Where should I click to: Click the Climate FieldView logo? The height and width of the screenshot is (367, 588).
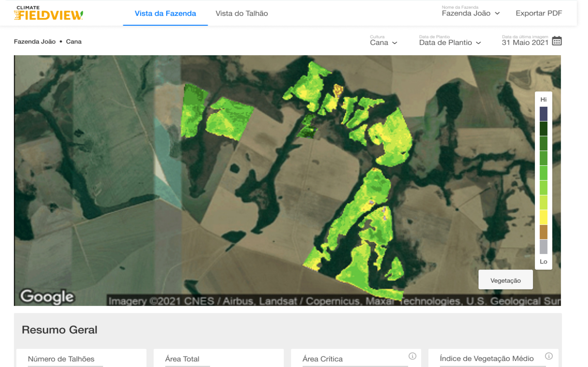click(49, 13)
